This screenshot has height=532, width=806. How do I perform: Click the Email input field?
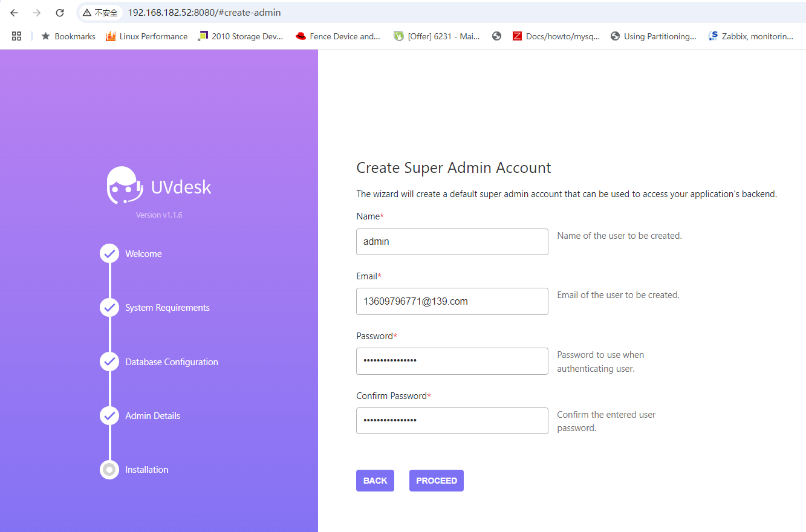452,301
